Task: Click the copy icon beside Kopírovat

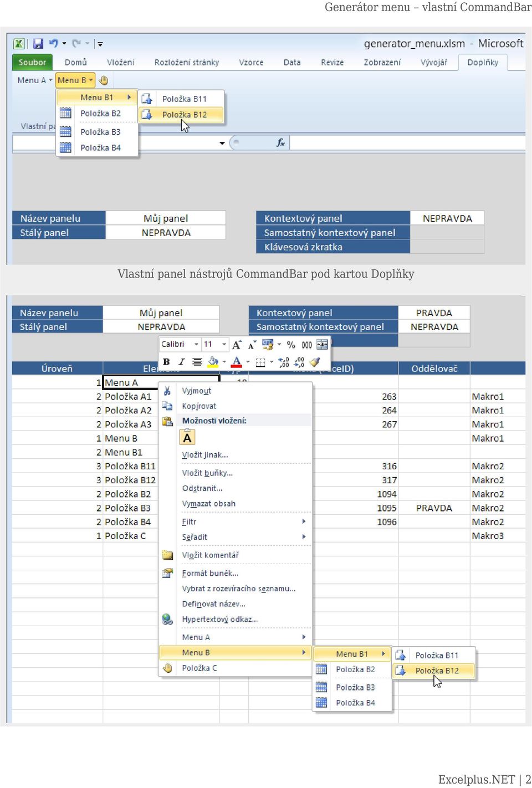Action: click(x=167, y=406)
